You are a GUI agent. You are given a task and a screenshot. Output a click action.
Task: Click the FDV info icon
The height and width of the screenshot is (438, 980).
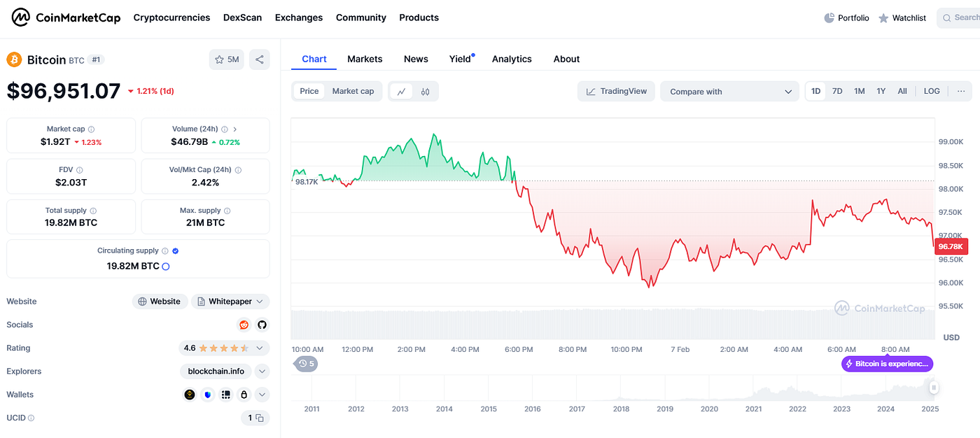click(x=79, y=170)
